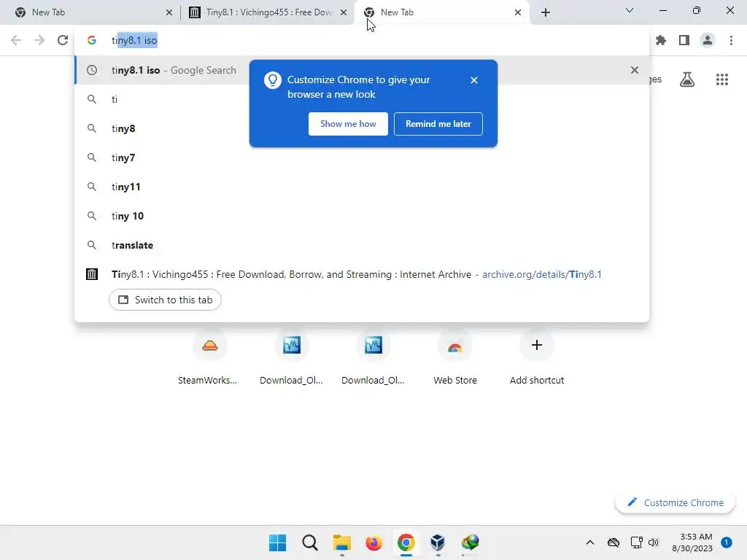Click Show me how button
The width and height of the screenshot is (747, 560).
click(x=348, y=124)
